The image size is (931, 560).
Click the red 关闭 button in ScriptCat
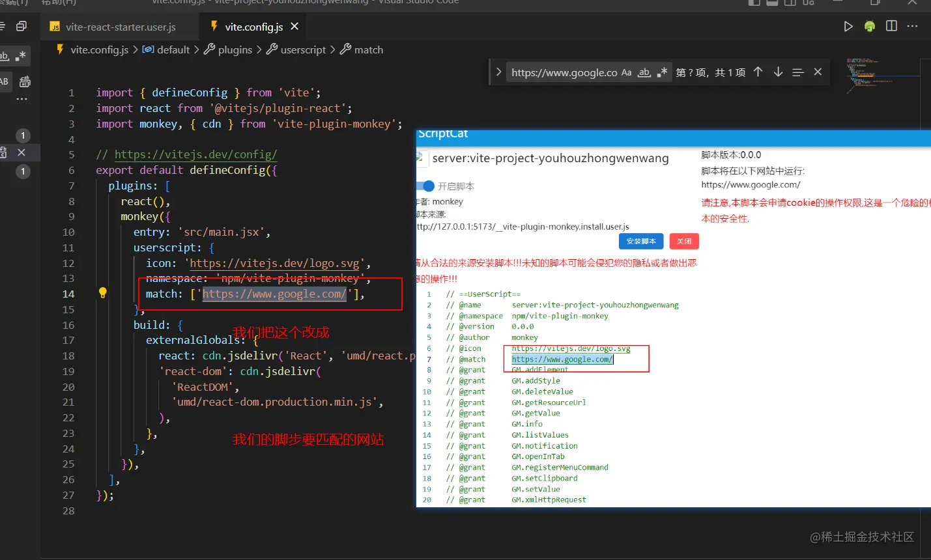click(x=684, y=242)
